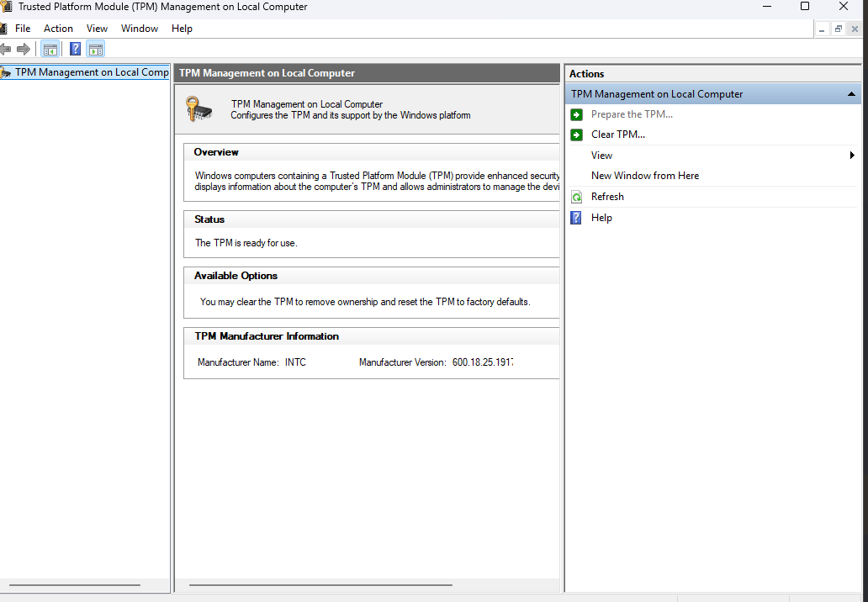Click the key and chip TPM icon
The width and height of the screenshot is (868, 602).
point(199,109)
